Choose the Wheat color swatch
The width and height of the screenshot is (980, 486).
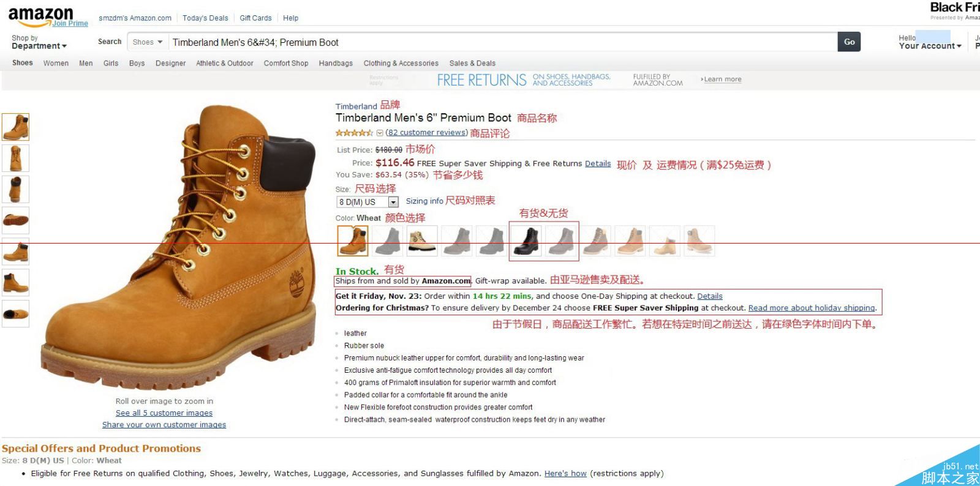coord(353,241)
